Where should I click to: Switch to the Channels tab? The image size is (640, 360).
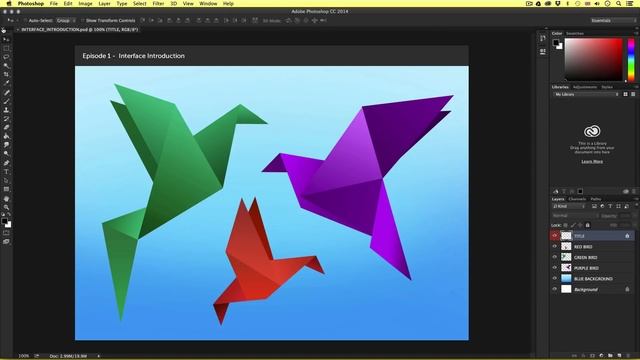pyautogui.click(x=577, y=199)
